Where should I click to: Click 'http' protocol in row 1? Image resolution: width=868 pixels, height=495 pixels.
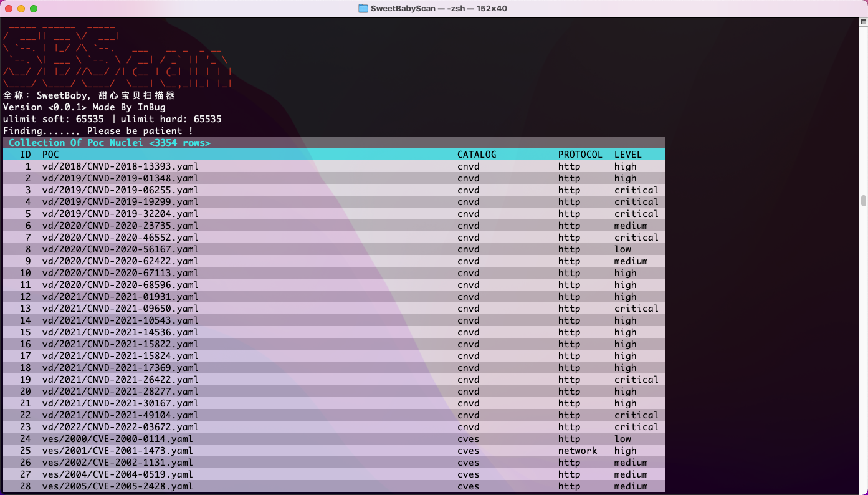tap(569, 166)
